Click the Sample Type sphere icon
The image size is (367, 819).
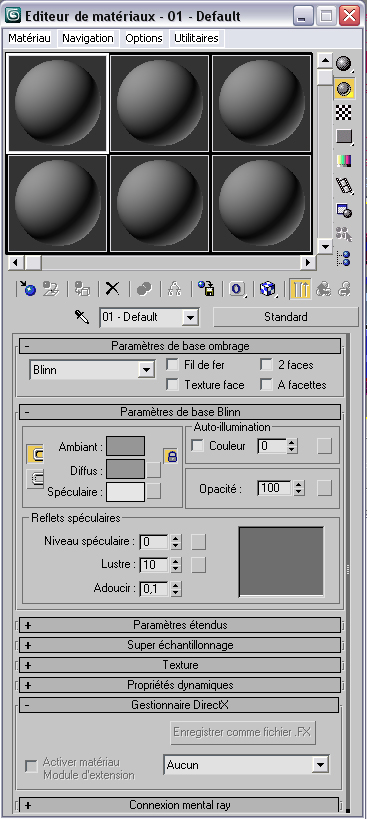(344, 65)
